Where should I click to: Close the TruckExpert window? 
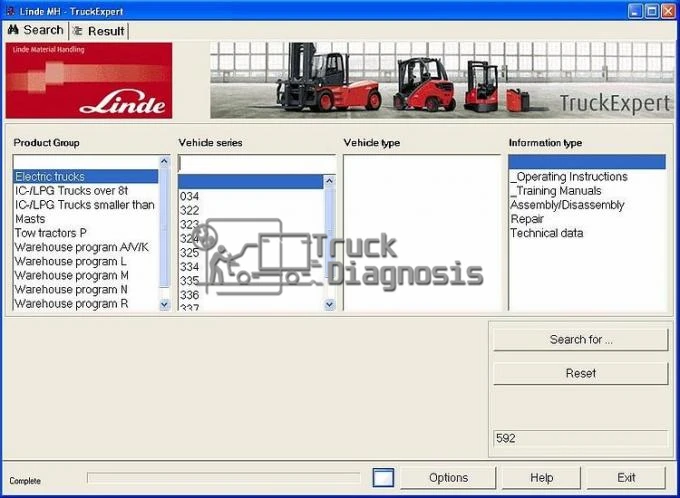point(668,11)
